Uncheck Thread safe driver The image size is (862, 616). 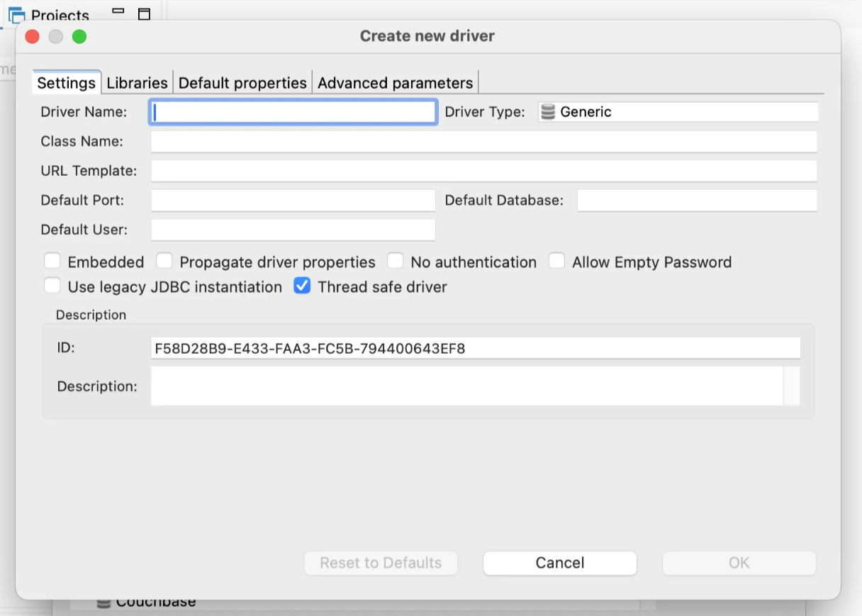click(302, 286)
